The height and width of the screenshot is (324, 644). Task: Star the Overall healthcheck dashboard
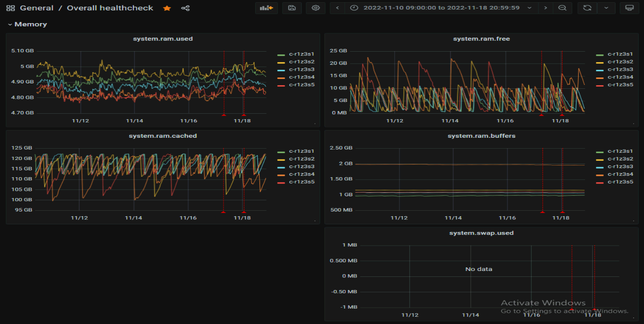click(167, 8)
